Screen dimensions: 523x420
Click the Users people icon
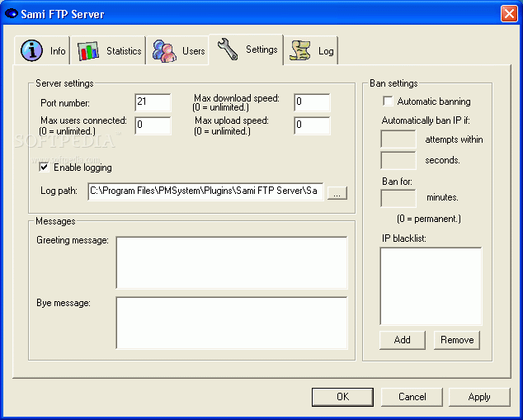pos(164,51)
